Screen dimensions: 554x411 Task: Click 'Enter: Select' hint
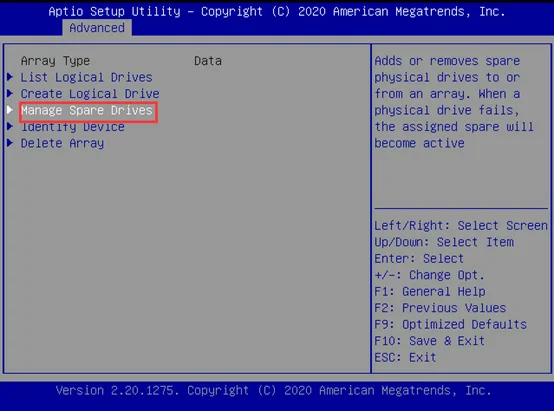coord(419,259)
